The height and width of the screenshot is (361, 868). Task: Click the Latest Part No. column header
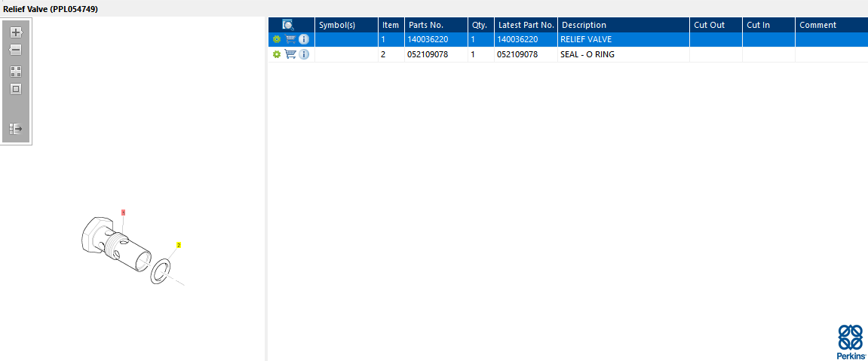click(526, 25)
